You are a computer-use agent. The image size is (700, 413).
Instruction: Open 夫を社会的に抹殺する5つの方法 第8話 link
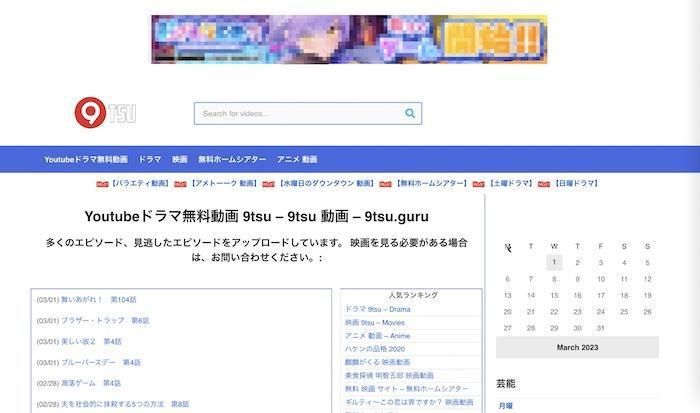(x=125, y=404)
